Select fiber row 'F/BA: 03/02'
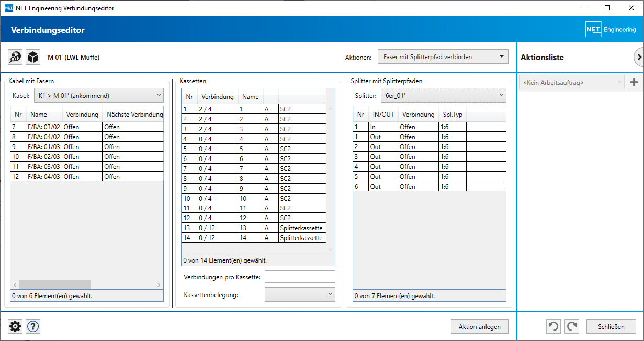644x341 pixels. point(87,127)
